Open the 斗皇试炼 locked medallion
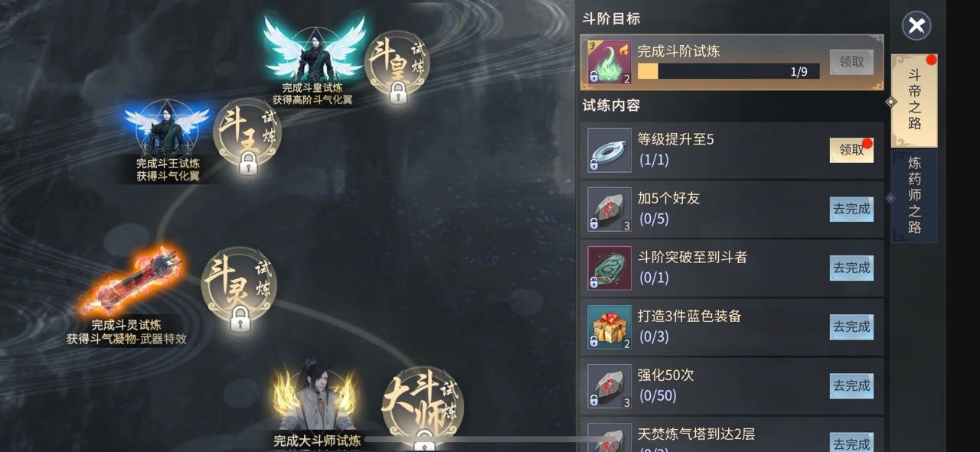Image resolution: width=980 pixels, height=452 pixels. click(x=397, y=67)
